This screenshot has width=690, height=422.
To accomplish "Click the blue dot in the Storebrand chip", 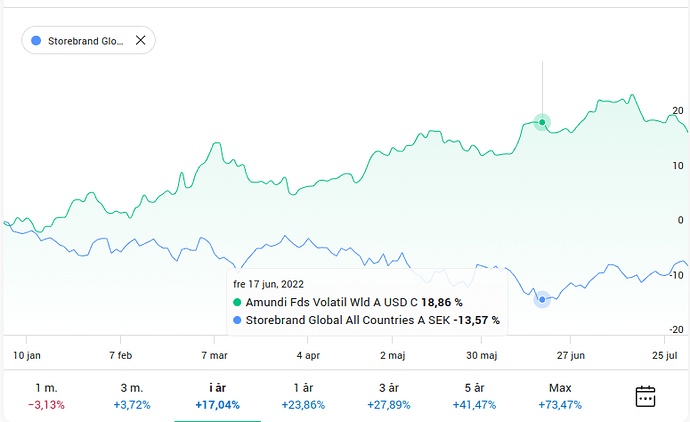I will (37, 41).
